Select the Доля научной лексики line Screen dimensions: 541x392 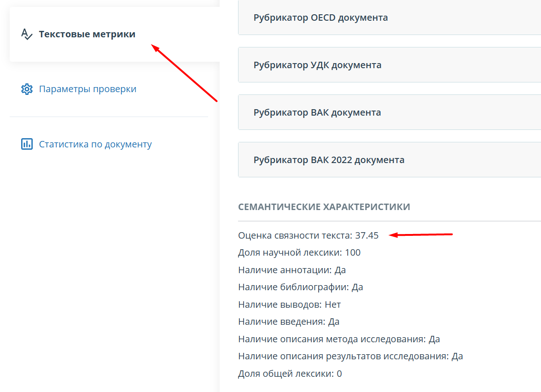(x=299, y=252)
